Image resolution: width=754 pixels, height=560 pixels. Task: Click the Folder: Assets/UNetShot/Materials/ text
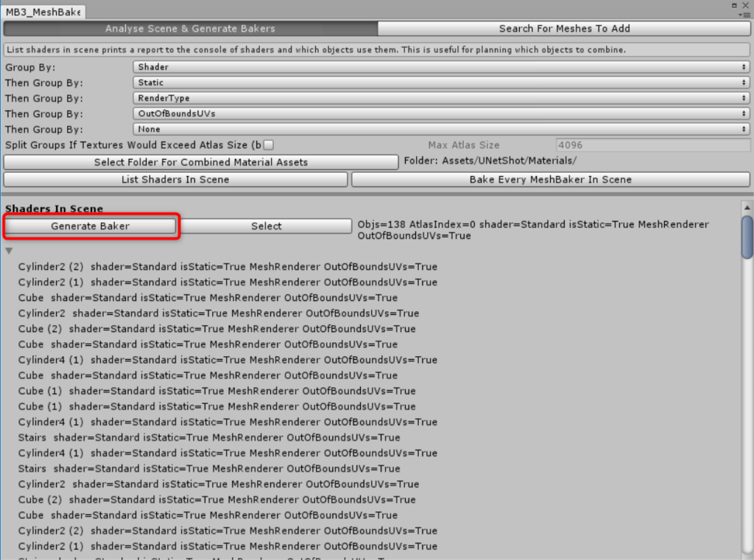(x=490, y=161)
